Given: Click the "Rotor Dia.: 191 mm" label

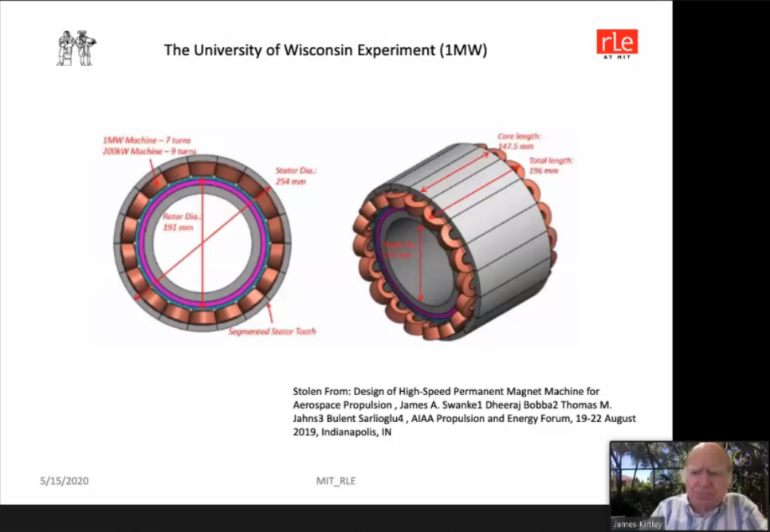Looking at the screenshot, I should [x=178, y=221].
